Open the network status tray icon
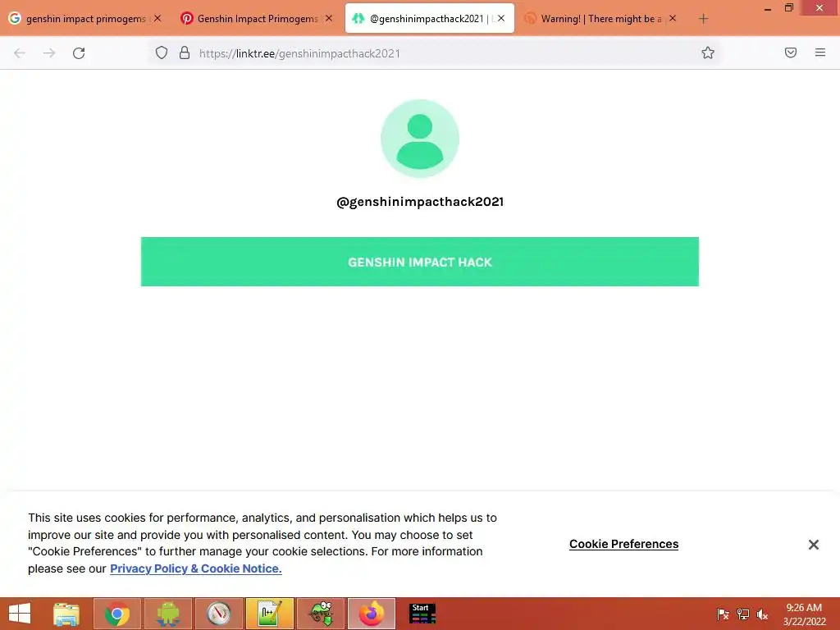The image size is (840, 630). [x=743, y=614]
